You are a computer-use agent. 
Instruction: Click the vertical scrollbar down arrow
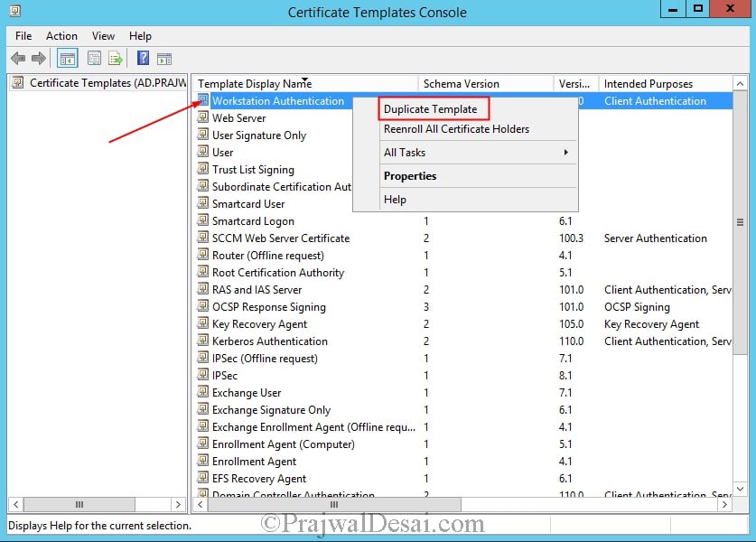(740, 489)
